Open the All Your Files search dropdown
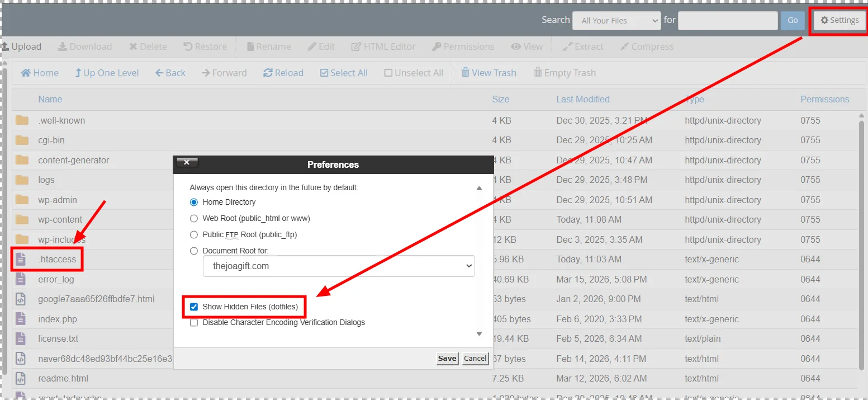 616,21
